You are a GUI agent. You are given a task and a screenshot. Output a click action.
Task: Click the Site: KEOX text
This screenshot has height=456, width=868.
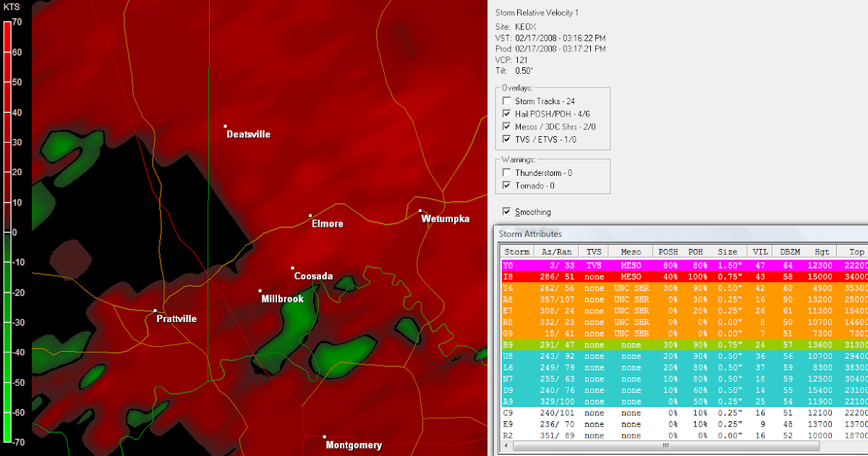coord(516,25)
